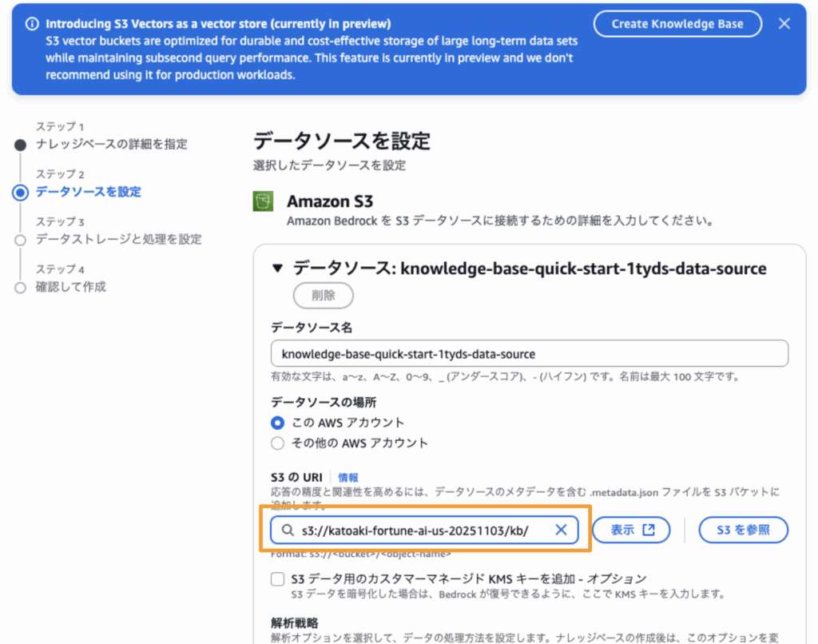Click the step 4 empty circle marker
818x644 pixels.
pos(21,288)
